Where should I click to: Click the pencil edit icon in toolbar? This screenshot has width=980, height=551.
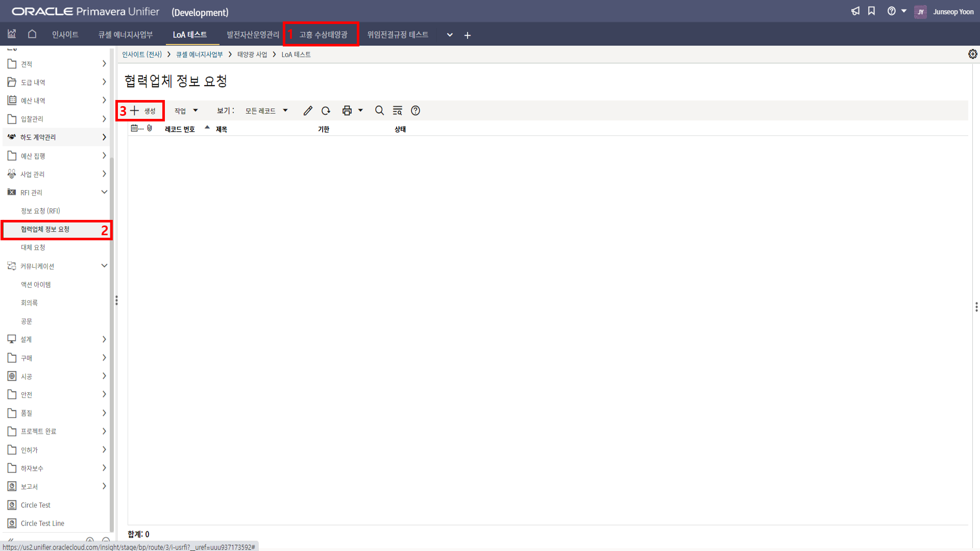pos(308,111)
